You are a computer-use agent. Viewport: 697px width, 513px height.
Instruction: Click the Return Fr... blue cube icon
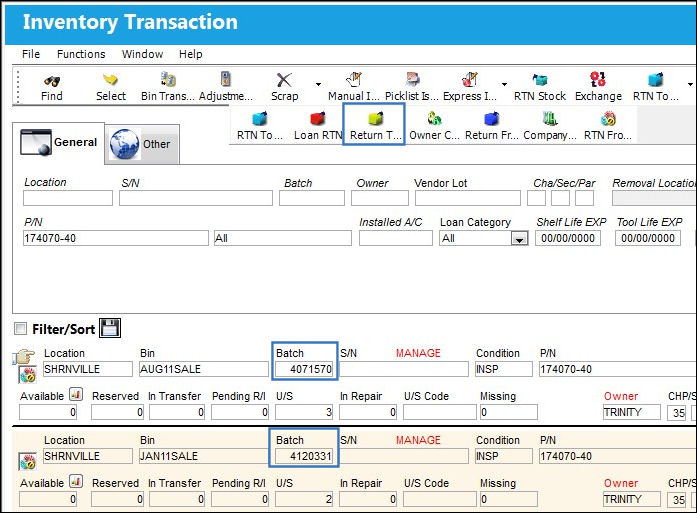pos(492,119)
